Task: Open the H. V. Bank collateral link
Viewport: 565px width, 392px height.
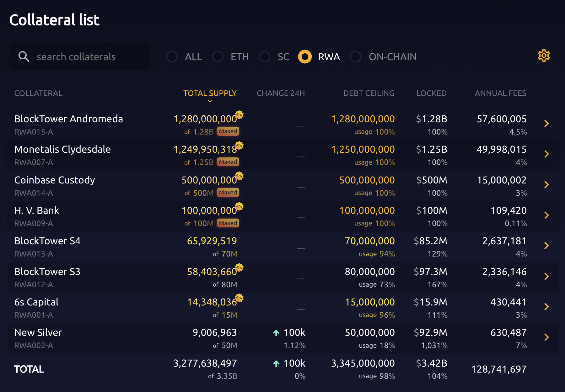Action: click(x=37, y=210)
